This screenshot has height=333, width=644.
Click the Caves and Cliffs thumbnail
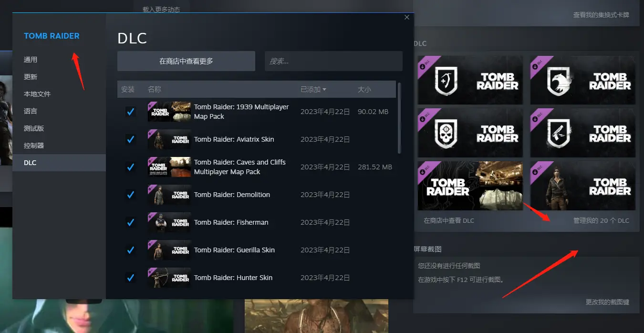point(169,167)
